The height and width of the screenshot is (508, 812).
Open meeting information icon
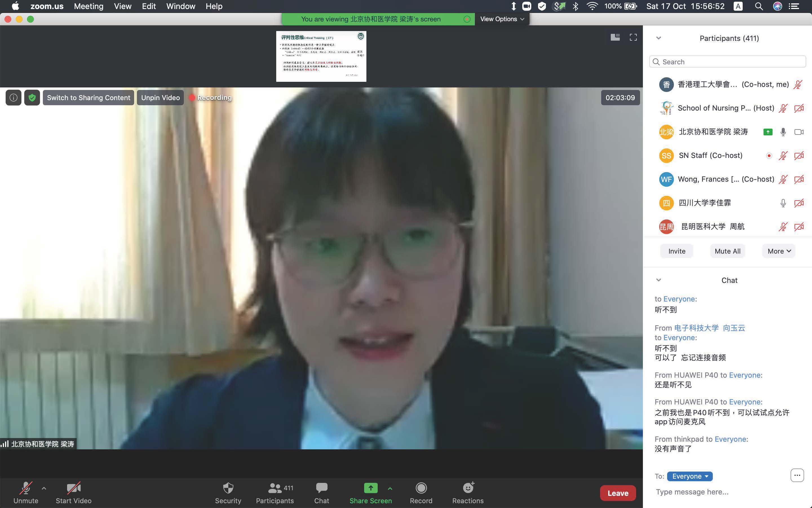pyautogui.click(x=14, y=98)
